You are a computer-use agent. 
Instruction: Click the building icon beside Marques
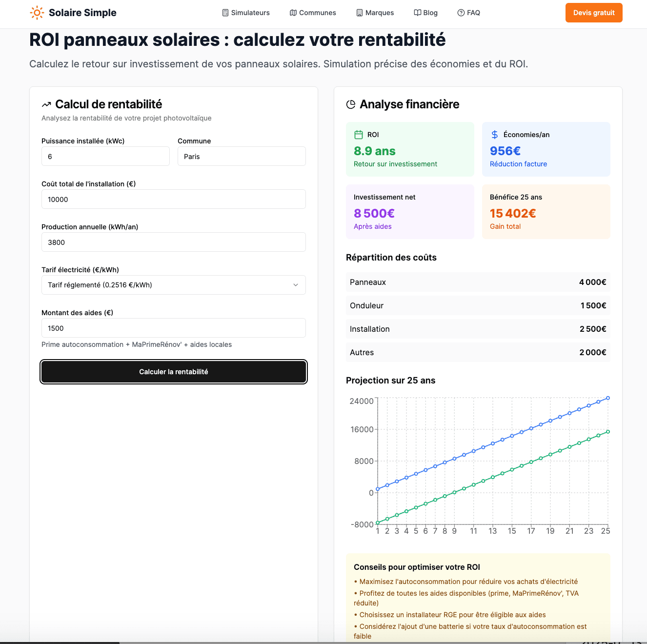point(360,13)
